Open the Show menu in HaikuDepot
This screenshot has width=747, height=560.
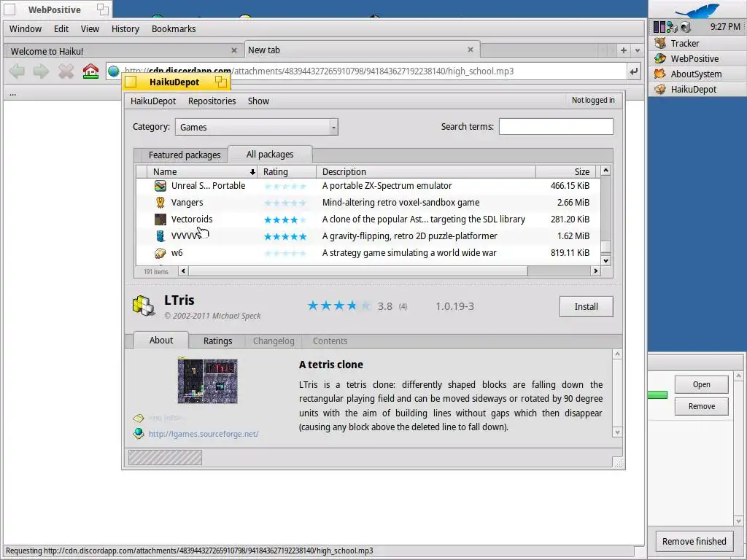tap(259, 101)
